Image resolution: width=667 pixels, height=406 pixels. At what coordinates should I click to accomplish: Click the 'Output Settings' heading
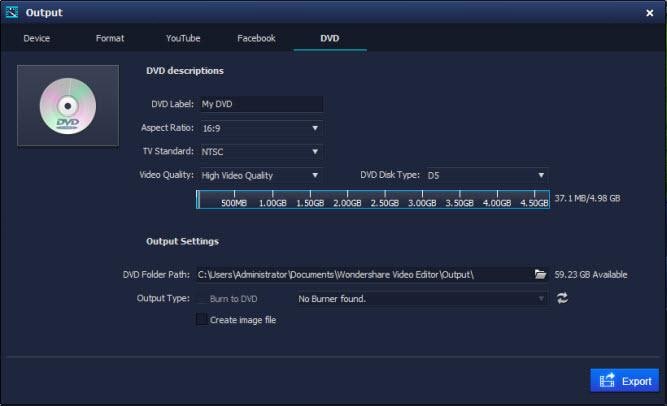click(182, 241)
